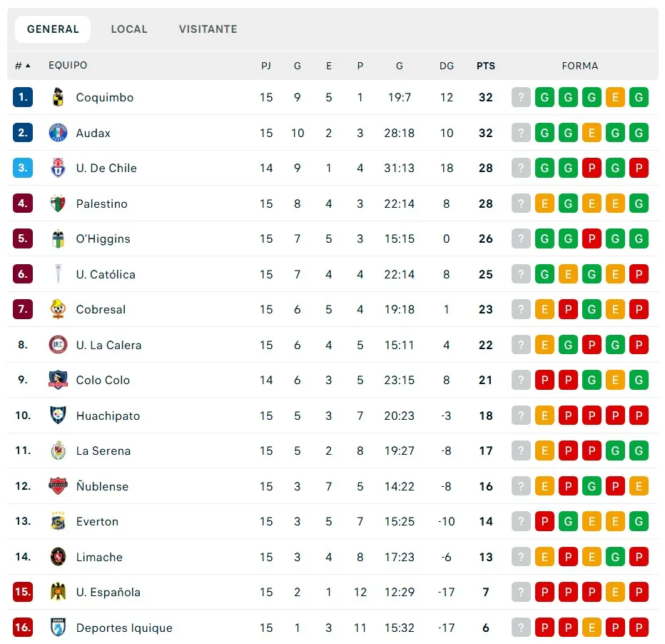The height and width of the screenshot is (644, 665).
Task: Click the Coquimbo team crest icon
Action: click(x=58, y=97)
